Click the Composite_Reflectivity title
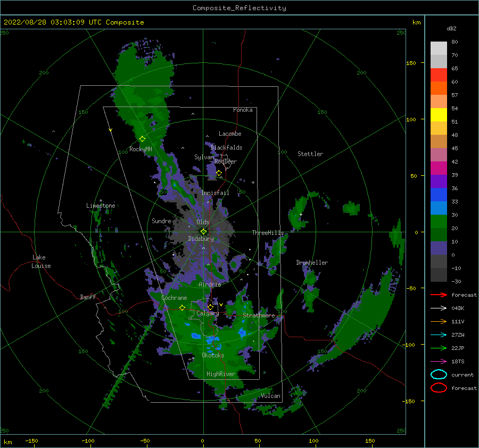 tap(240, 8)
